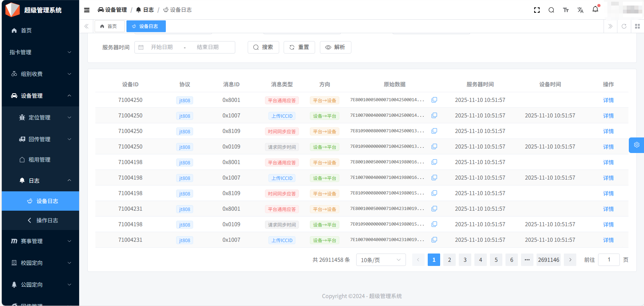The width and height of the screenshot is (644, 306).
Task: Click the 解析 eye button
Action: (335, 47)
